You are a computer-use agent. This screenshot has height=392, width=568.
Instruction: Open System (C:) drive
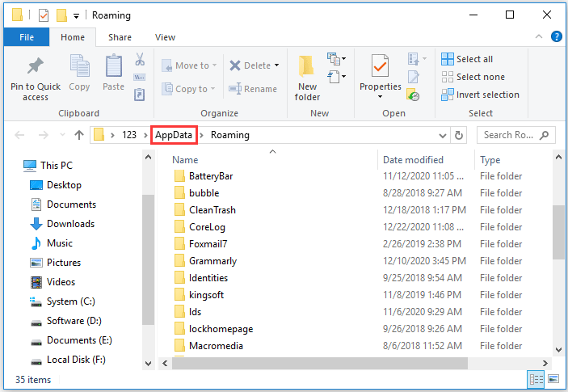point(62,301)
